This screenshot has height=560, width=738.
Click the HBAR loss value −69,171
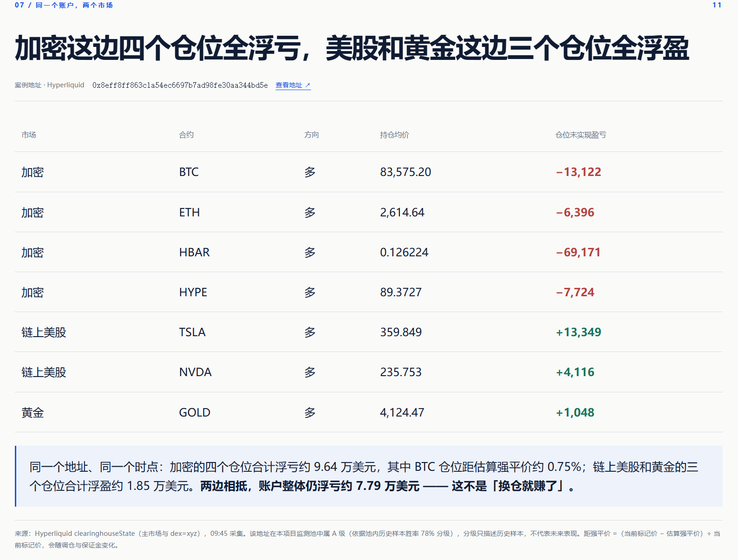(x=578, y=252)
